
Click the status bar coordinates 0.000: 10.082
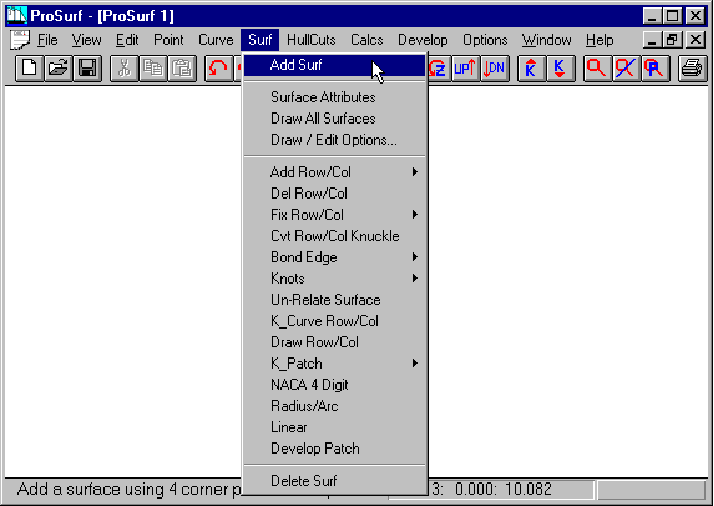503,490
